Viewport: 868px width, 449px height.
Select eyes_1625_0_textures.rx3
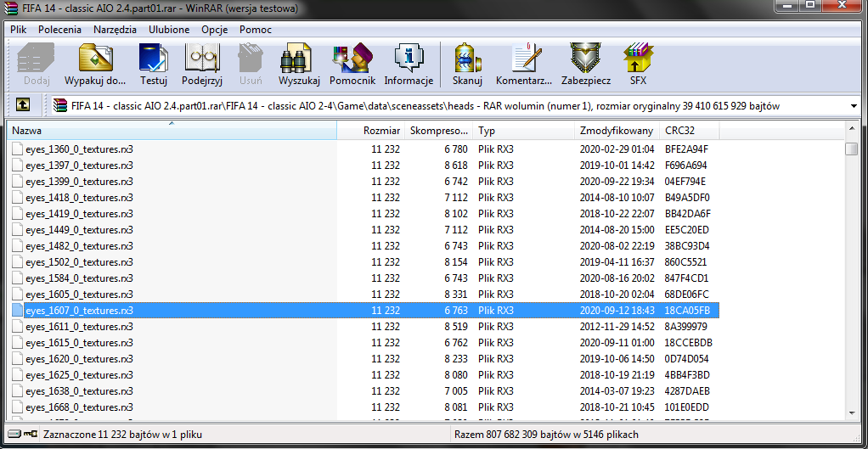coord(79,375)
